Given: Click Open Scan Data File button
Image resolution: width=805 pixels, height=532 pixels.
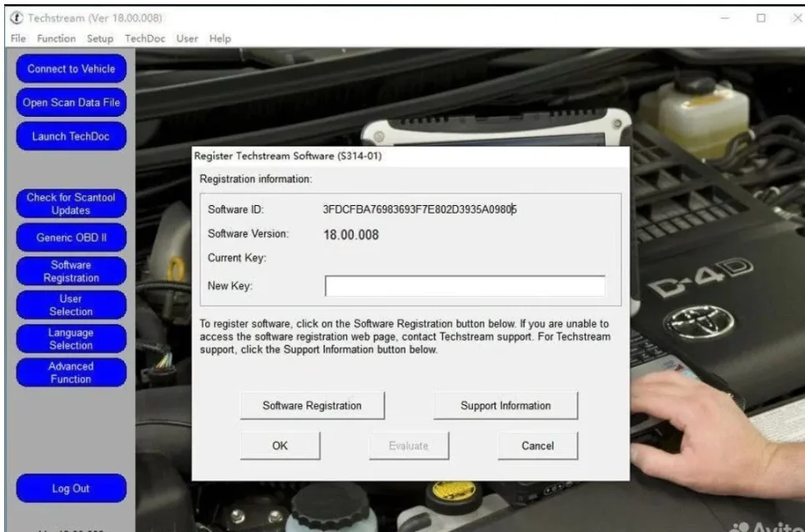Looking at the screenshot, I should (71, 103).
